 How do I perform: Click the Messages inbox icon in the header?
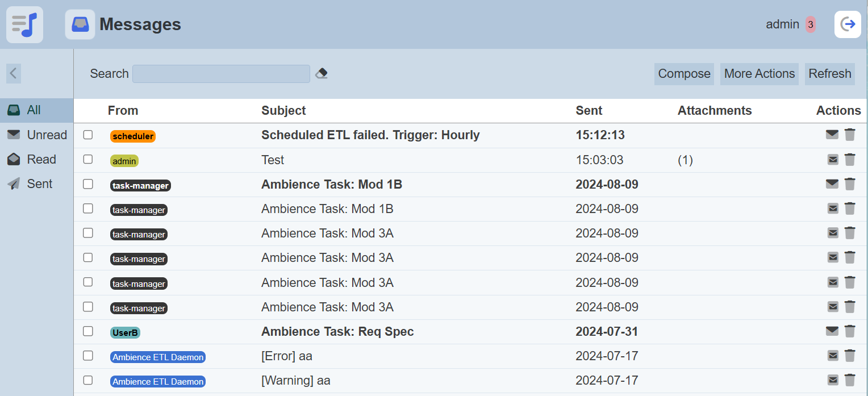[x=80, y=24]
